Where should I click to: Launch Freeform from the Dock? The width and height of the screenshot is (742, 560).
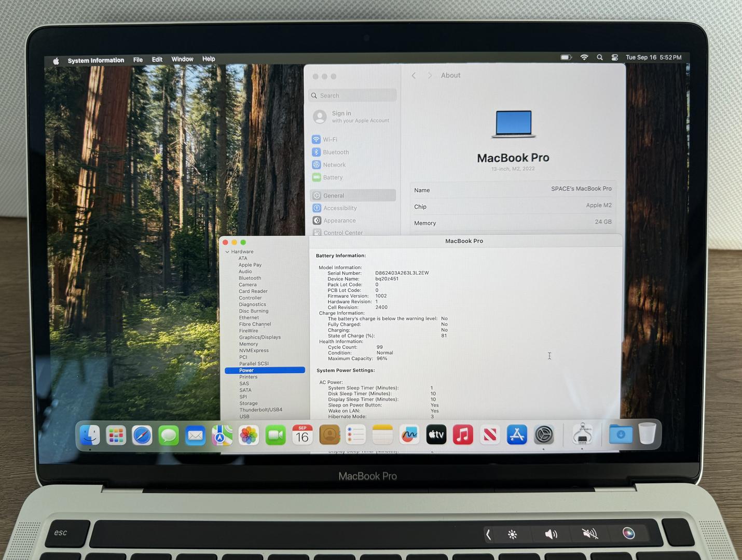409,435
